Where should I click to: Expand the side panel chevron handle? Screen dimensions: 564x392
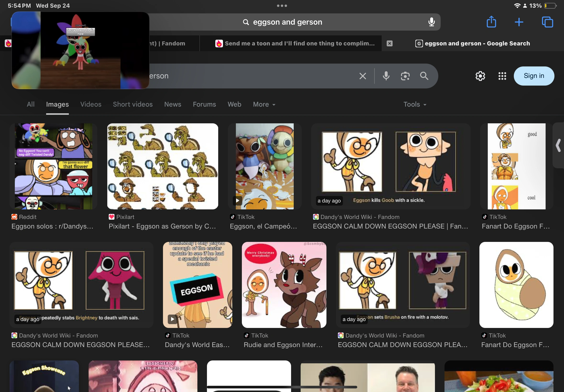coord(558,145)
